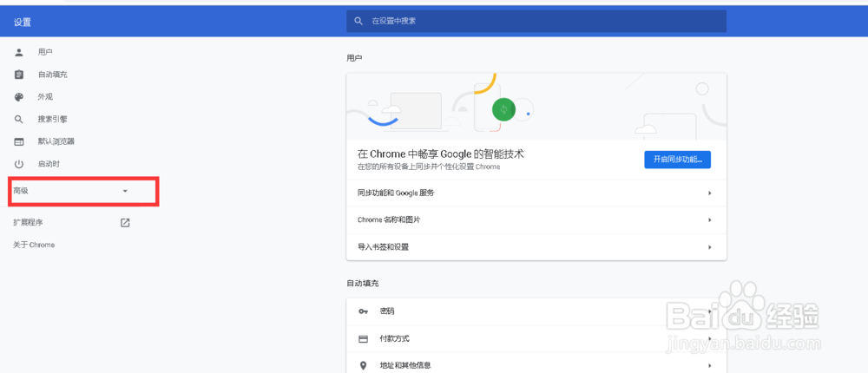Select 搜索引擎 in the sidebar

tap(53, 119)
